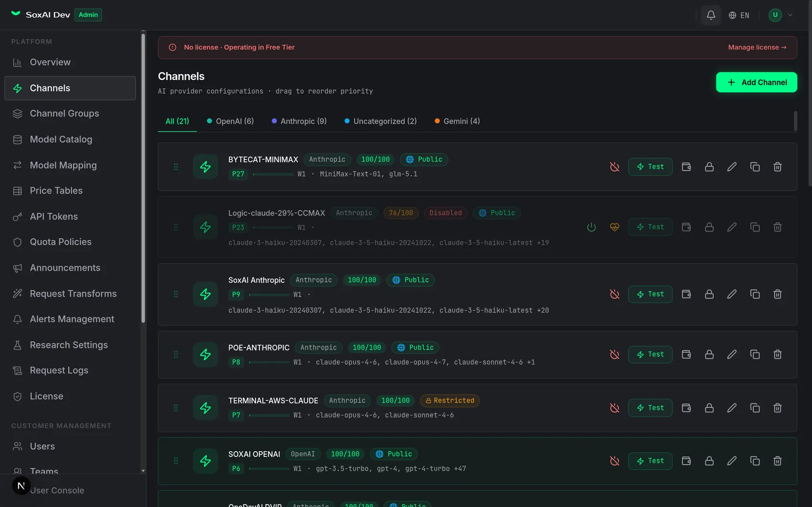Expand the user account menu chevron
Viewport: 812px width, 507px height.
[x=791, y=15]
